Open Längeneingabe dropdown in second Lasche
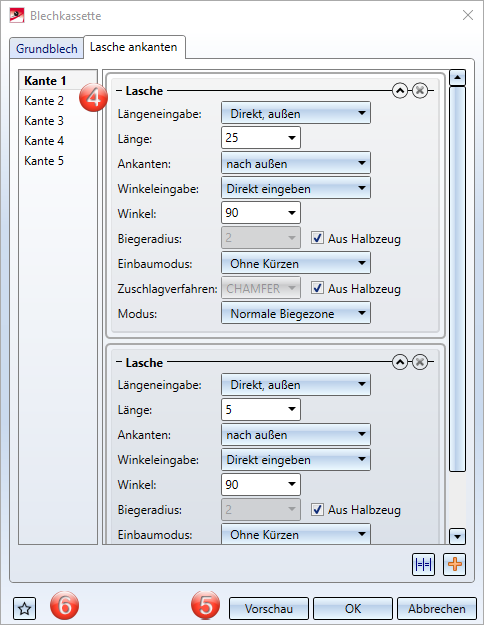Screen dimensions: 499x631 click(x=296, y=384)
